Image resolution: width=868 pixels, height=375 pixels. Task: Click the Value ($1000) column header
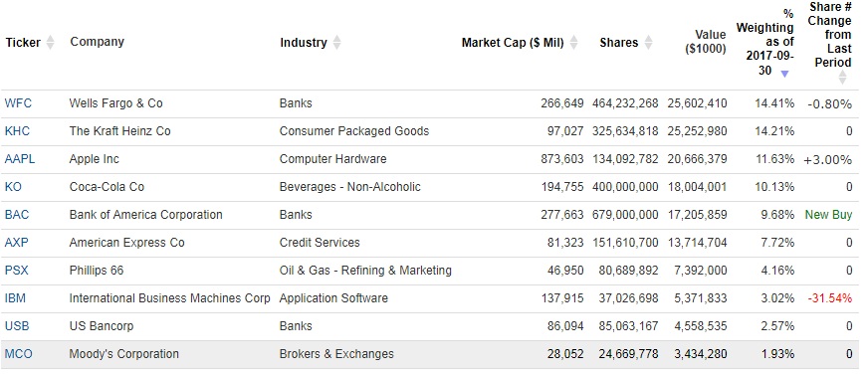[x=705, y=42]
